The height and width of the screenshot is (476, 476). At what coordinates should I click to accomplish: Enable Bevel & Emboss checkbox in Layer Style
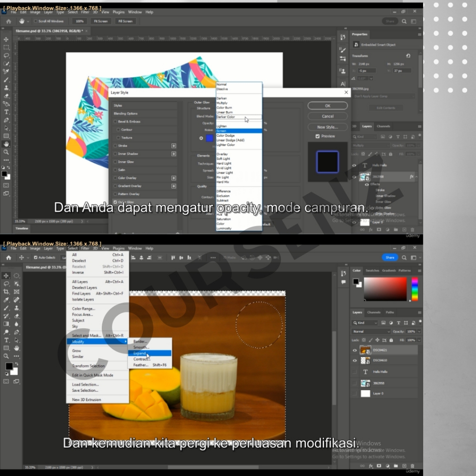115,121
